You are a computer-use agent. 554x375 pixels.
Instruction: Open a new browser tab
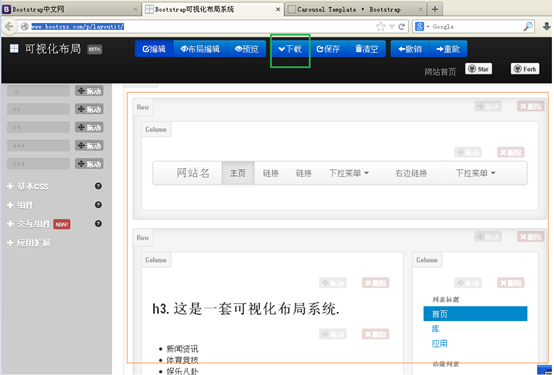435,10
